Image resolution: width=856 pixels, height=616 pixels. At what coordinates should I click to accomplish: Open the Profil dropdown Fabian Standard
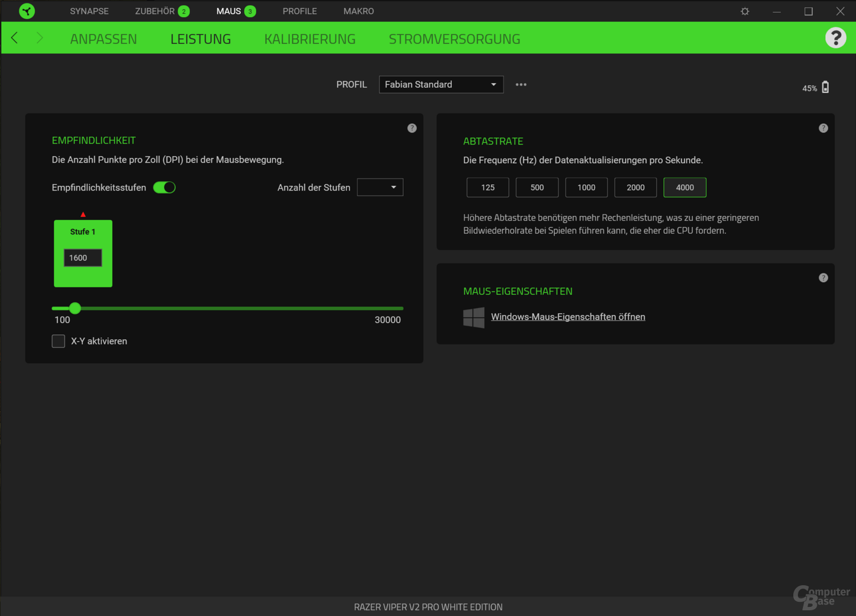coord(441,84)
